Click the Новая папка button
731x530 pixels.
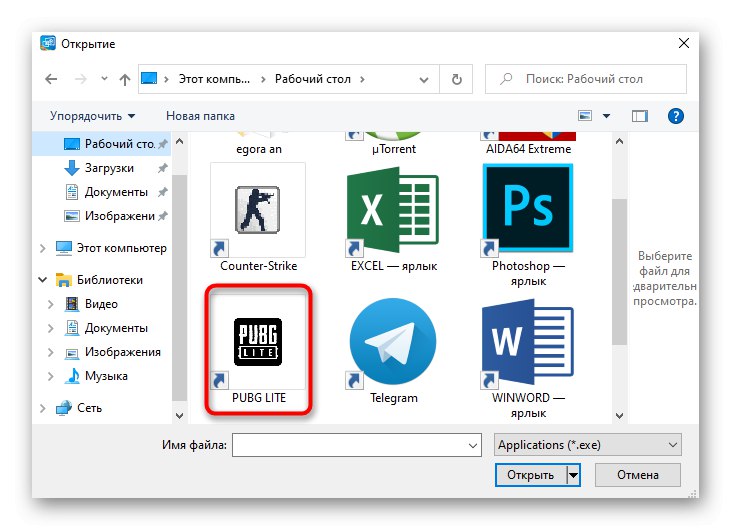[200, 116]
